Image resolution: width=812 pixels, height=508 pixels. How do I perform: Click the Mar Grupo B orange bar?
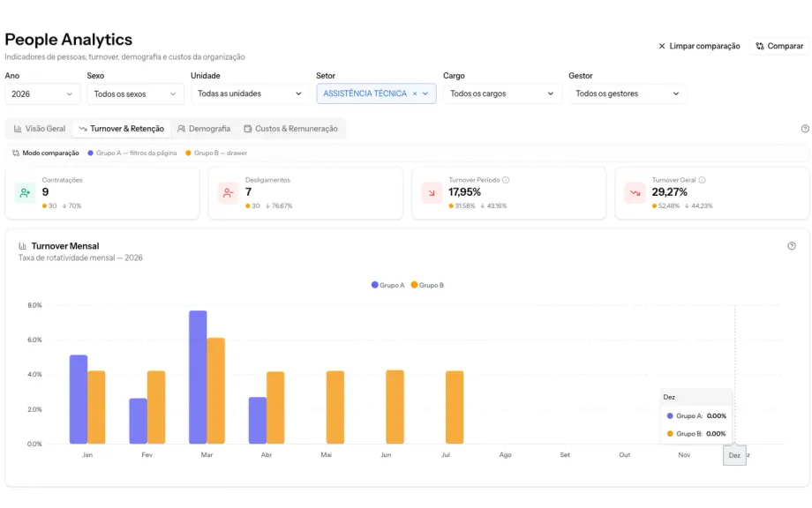216,391
